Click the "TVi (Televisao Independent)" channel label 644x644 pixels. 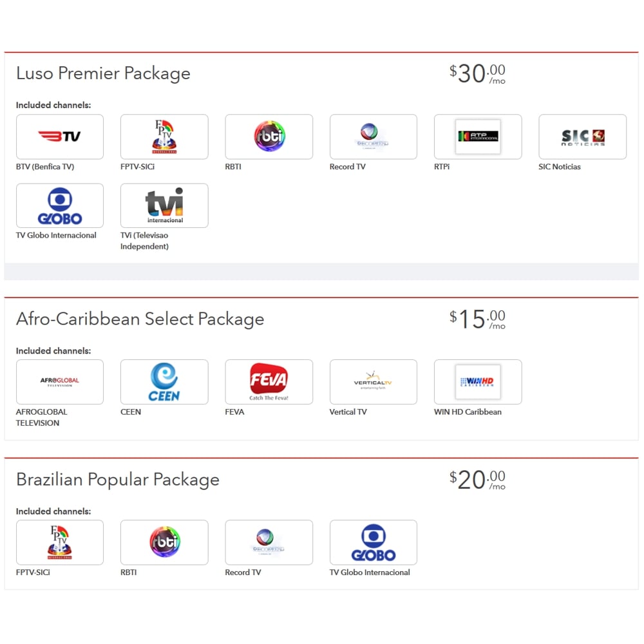(x=145, y=241)
